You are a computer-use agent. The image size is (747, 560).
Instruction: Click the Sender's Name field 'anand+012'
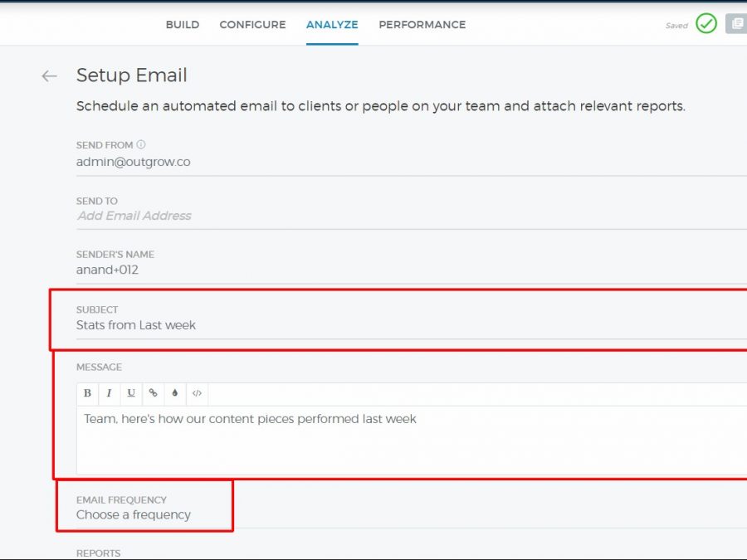pos(332,270)
